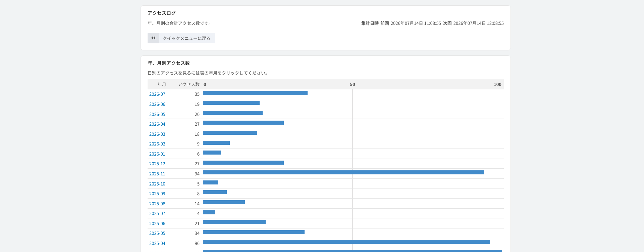Open daily access for 2025-09

click(157, 194)
